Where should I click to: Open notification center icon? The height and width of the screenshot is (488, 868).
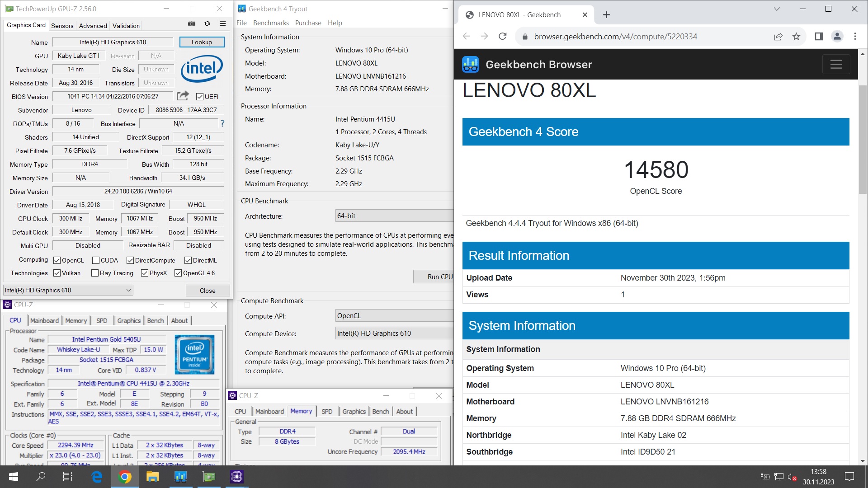849,477
